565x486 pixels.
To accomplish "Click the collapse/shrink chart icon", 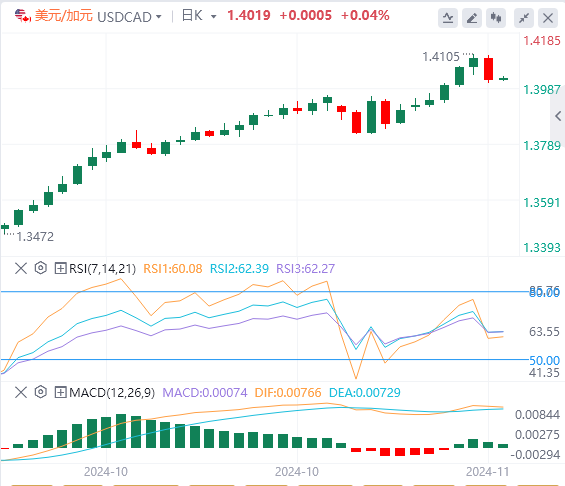I will (524, 17).
